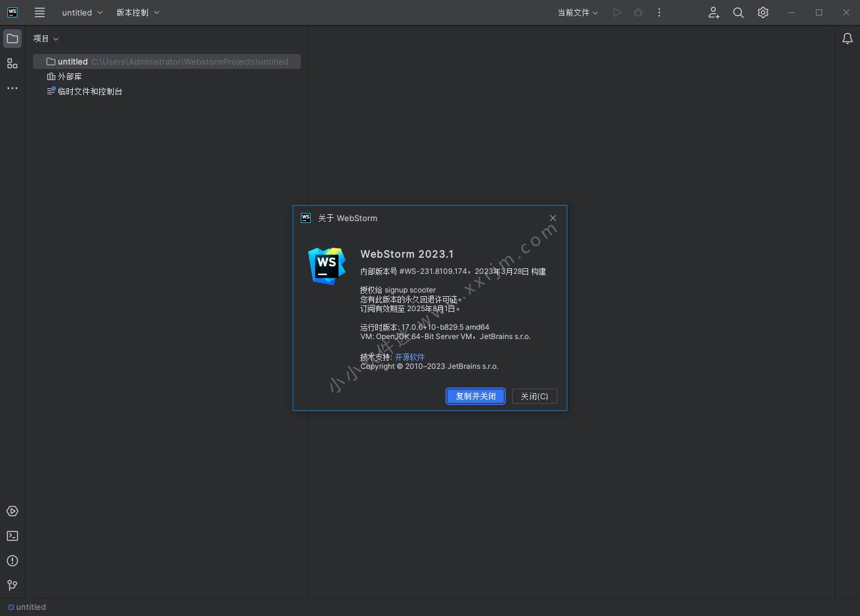The image size is (860, 616).
Task: Click the VM: OpenJDK 64-Bit Server line
Action: (x=446, y=337)
